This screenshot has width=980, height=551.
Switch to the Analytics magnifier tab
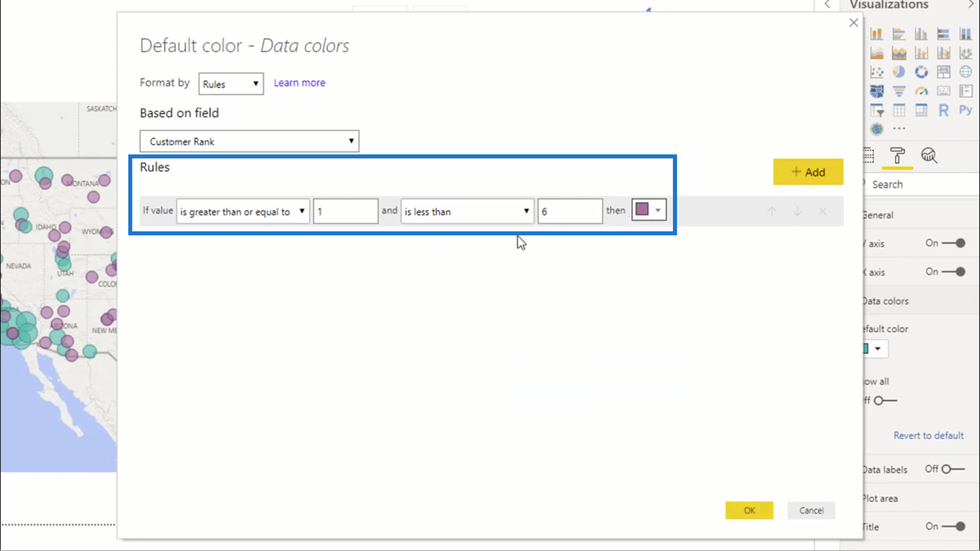(929, 156)
